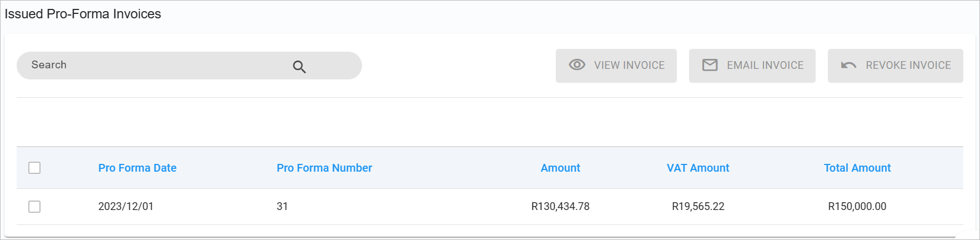The height and width of the screenshot is (240, 980).
Task: Tick the checkbox for invoice dated 2023/12/01
Action: (x=34, y=207)
